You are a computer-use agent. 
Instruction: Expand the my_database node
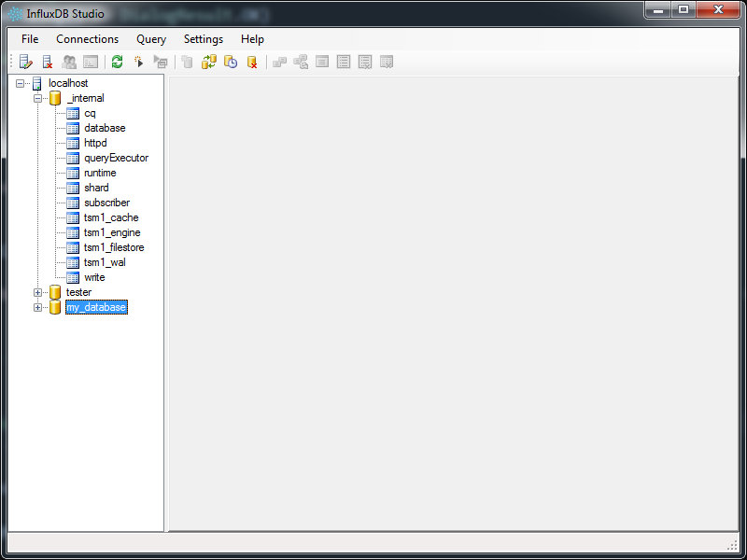[37, 308]
